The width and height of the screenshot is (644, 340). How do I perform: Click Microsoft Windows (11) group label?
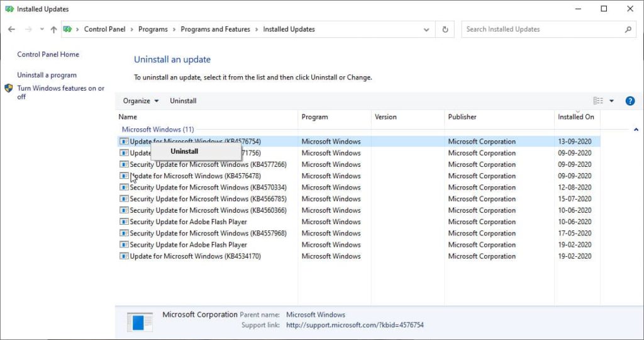[158, 129]
